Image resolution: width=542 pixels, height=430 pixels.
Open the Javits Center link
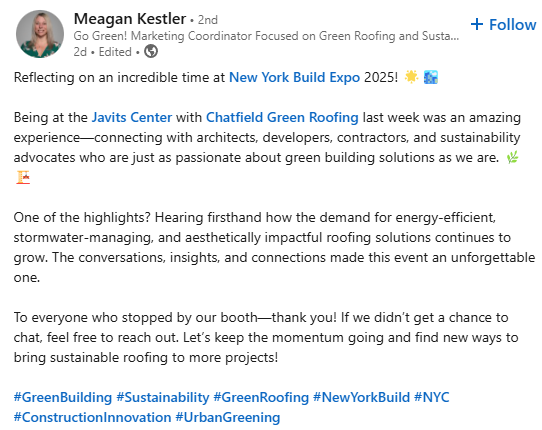132,118
